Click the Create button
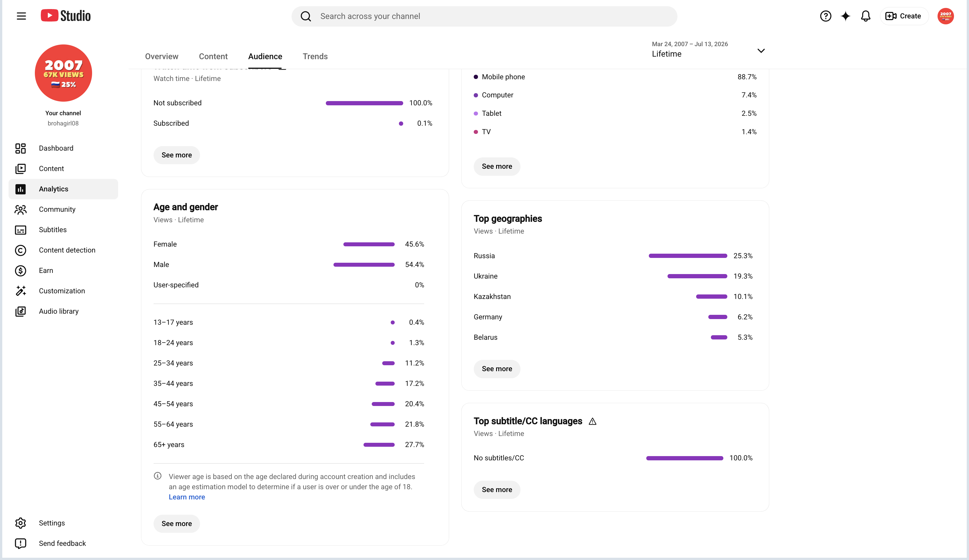Screen dimensions: 969x560 click(904, 16)
